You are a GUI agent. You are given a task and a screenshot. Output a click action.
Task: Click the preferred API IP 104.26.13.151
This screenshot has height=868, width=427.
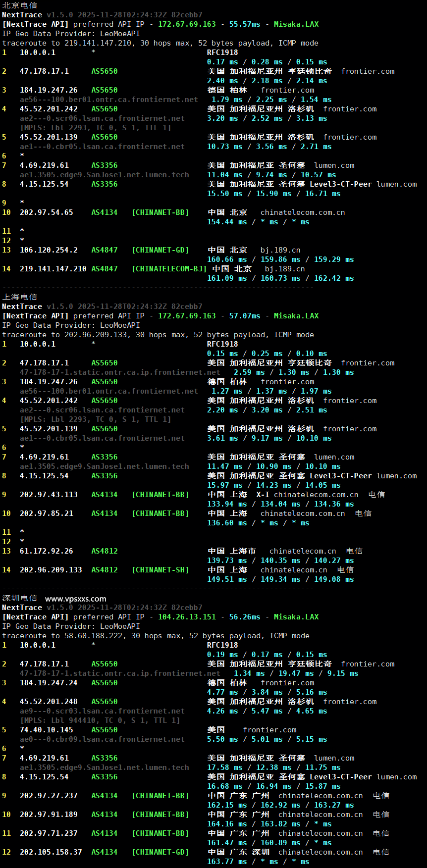(187, 617)
